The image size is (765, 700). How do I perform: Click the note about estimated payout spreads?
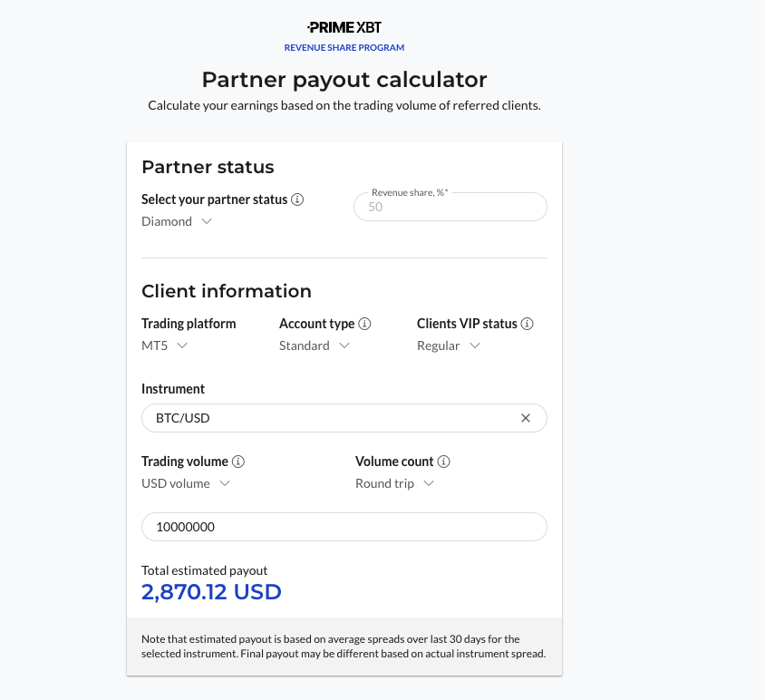pos(344,647)
